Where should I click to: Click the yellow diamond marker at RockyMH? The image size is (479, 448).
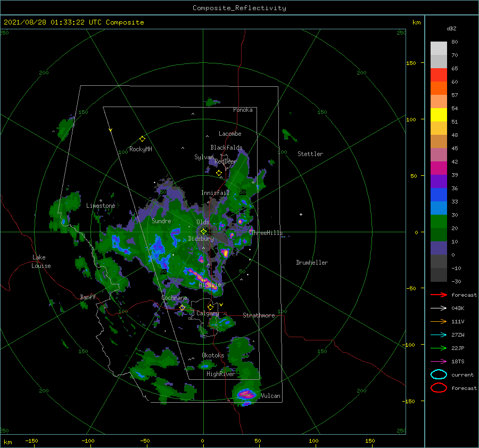point(142,139)
